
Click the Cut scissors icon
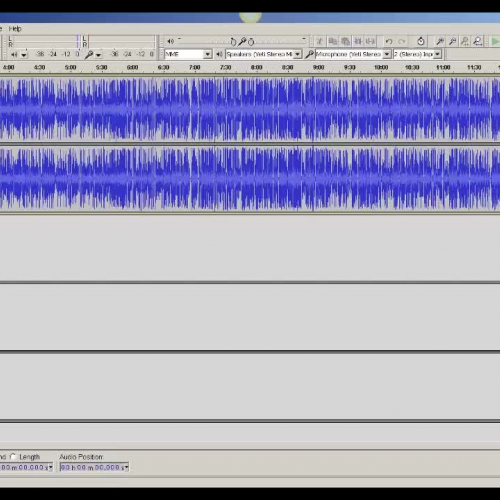[x=319, y=41]
